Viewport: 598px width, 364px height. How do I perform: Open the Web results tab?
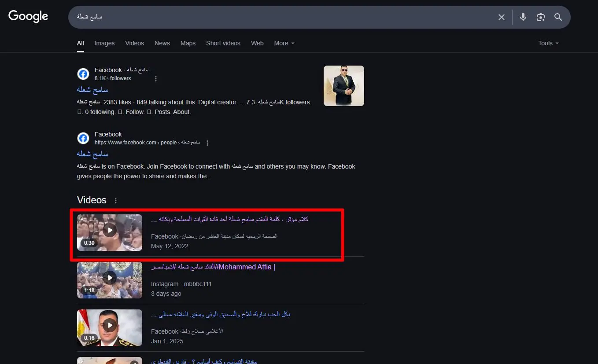click(257, 43)
